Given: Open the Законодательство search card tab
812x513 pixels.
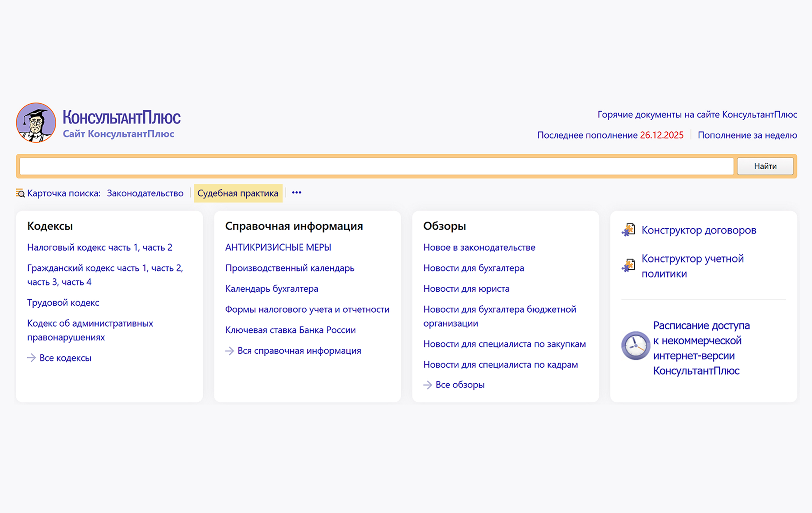Looking at the screenshot, I should click(x=145, y=193).
